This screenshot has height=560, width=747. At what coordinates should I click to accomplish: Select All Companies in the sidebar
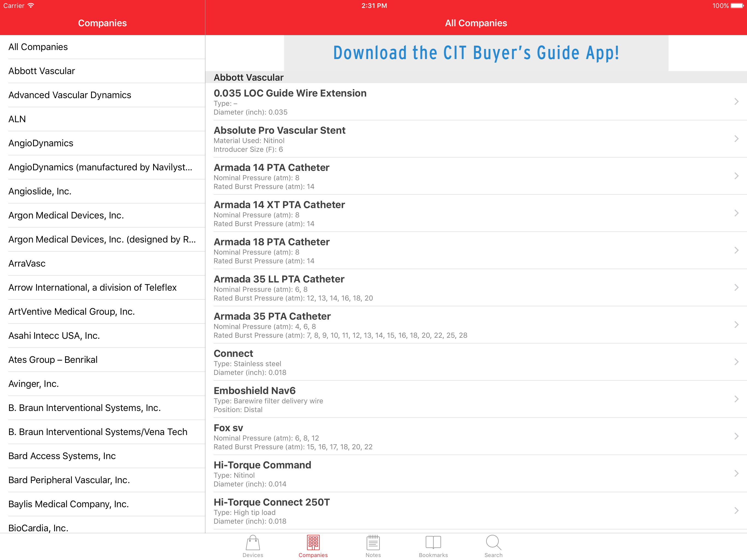(102, 47)
